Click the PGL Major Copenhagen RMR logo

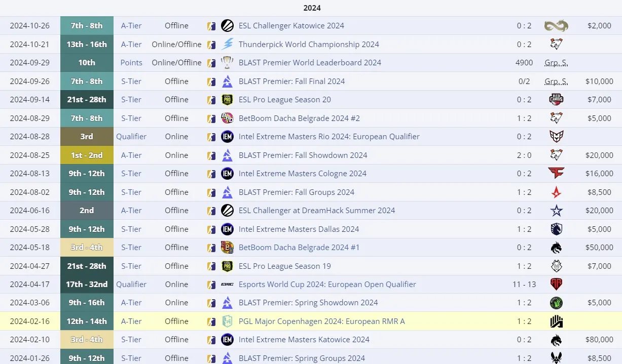228,321
